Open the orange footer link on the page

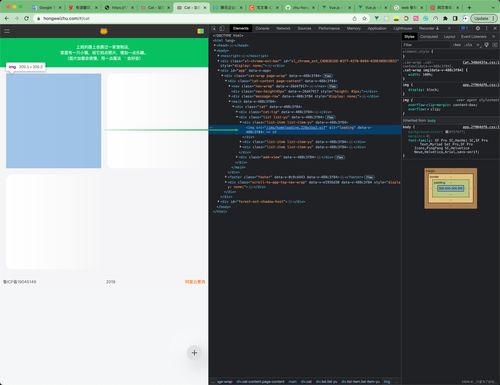[195, 282]
